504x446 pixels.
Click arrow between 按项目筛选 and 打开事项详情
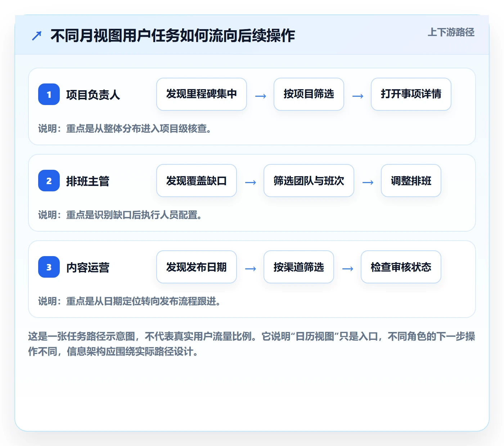click(x=358, y=96)
